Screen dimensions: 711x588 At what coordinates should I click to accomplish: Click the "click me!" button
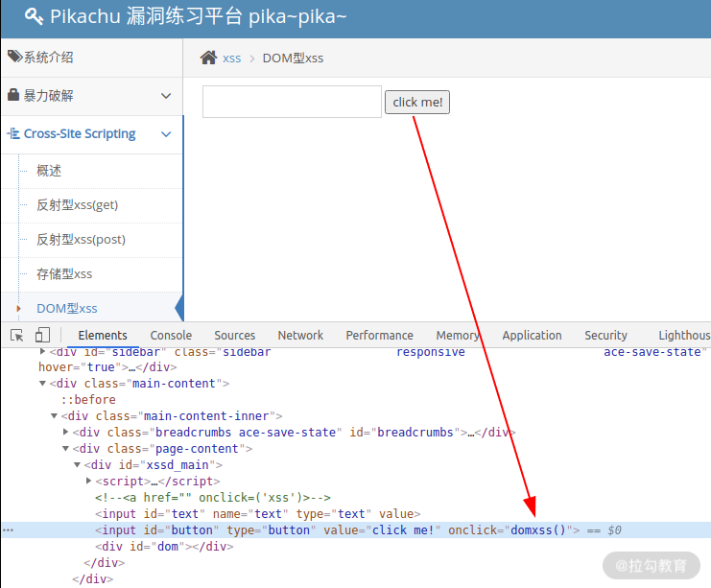click(417, 102)
